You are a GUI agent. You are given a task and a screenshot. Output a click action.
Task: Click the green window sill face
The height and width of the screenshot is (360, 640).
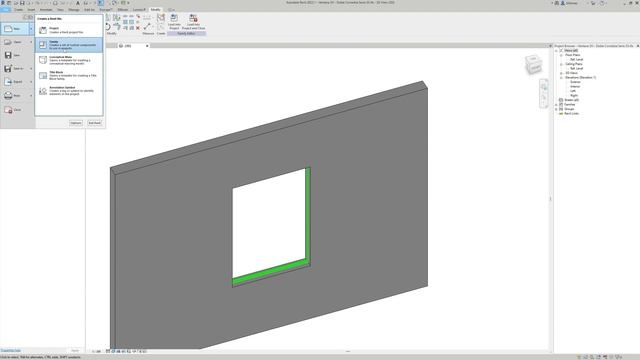tap(271, 272)
